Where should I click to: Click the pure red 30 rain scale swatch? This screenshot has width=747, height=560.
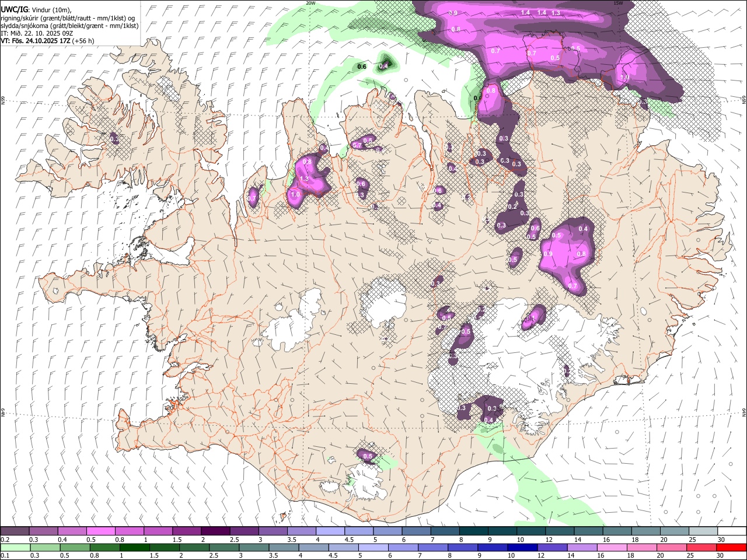pyautogui.click(x=731, y=548)
